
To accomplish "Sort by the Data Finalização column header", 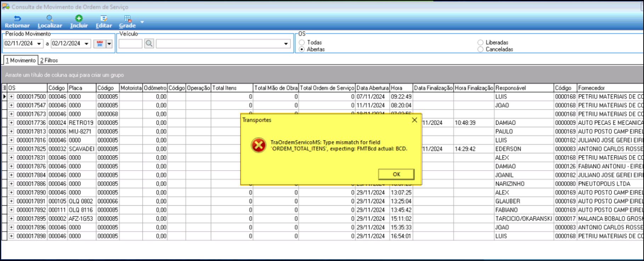I will click(x=433, y=88).
